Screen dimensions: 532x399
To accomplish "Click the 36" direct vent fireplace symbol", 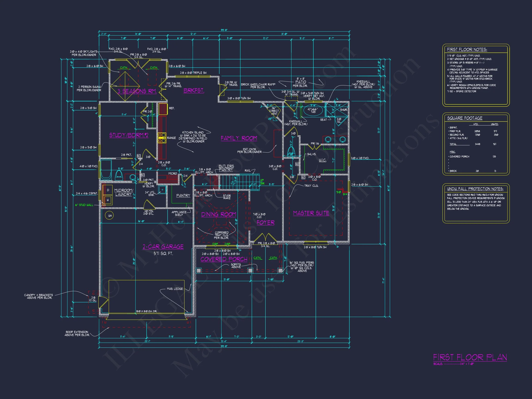I will [274, 111].
